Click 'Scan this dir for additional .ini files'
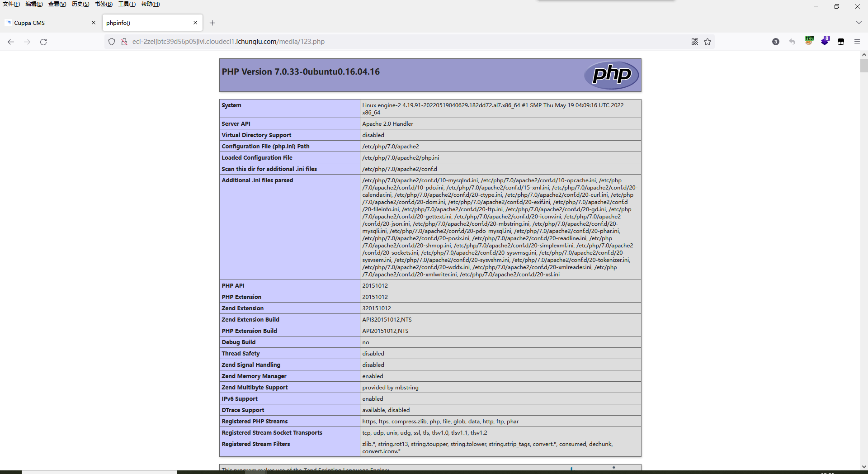This screenshot has height=474, width=868. 269,169
